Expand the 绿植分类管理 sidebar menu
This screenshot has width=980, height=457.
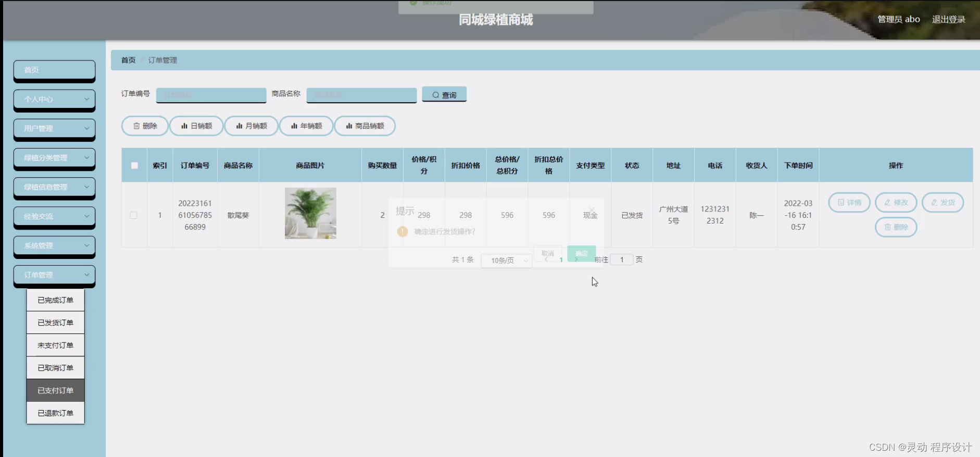[54, 158]
